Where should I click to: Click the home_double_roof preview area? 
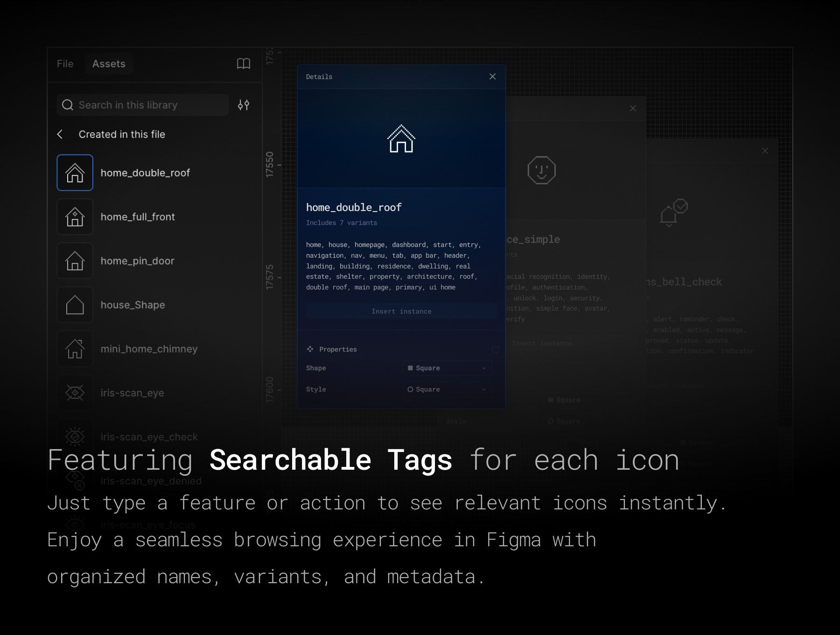(401, 138)
